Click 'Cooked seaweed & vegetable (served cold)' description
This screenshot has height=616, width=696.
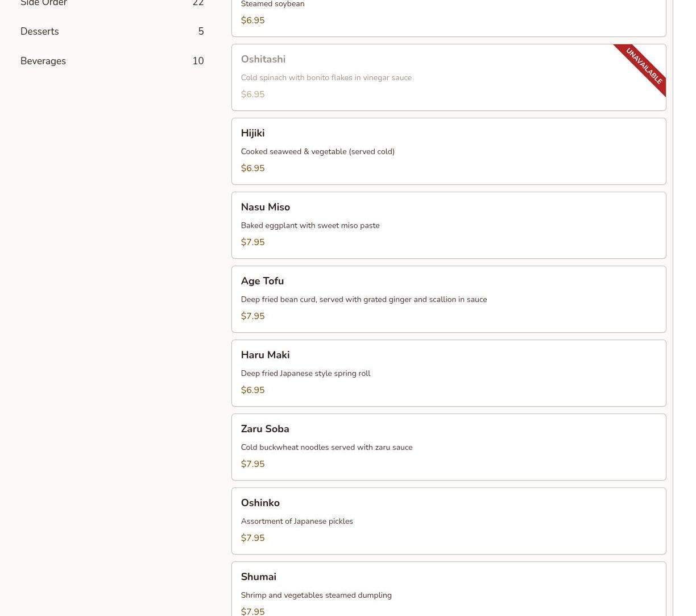pyautogui.click(x=317, y=151)
